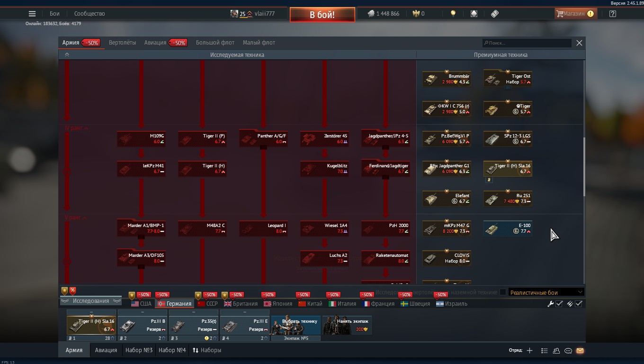Toggle the auto-repair wrench checkbox
Screen dimensions: 644x364
click(x=559, y=304)
